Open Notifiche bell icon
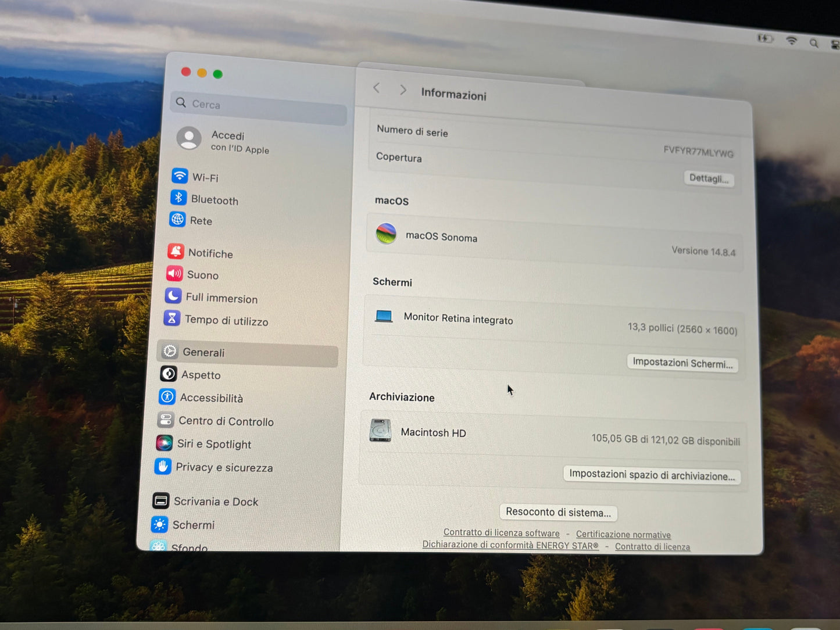The height and width of the screenshot is (630, 840). pyautogui.click(x=176, y=251)
